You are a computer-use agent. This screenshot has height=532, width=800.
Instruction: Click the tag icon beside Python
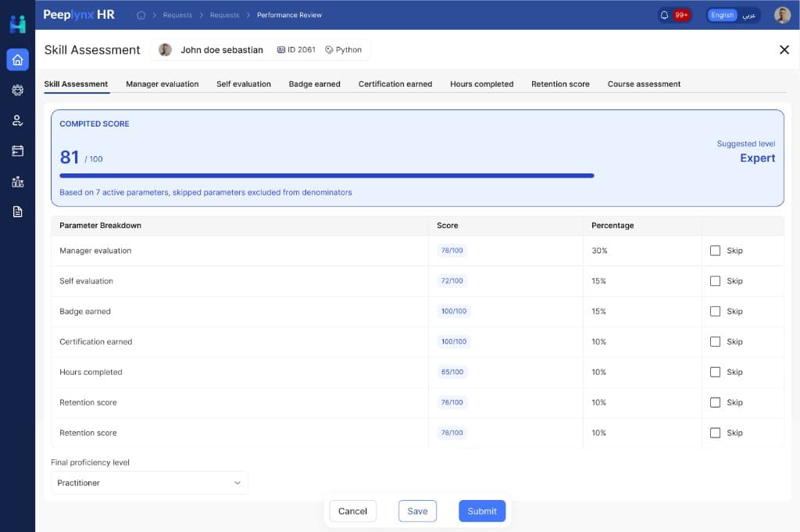(329, 49)
